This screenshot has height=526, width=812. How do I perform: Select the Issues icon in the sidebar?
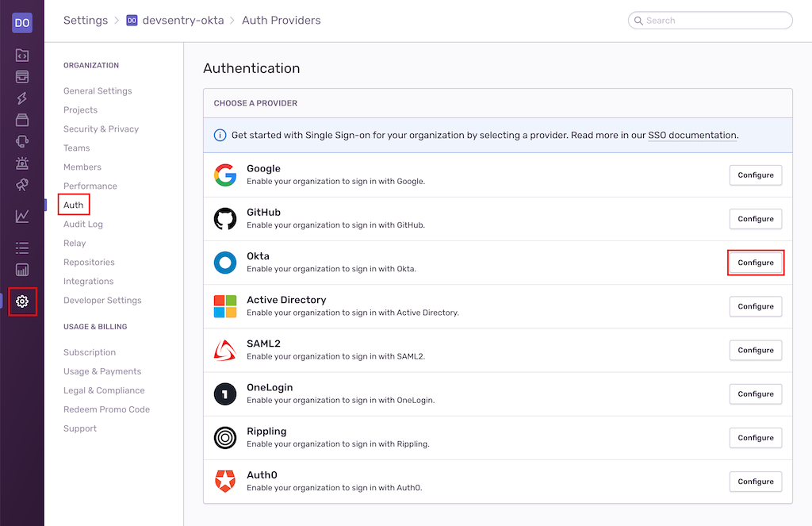22,77
